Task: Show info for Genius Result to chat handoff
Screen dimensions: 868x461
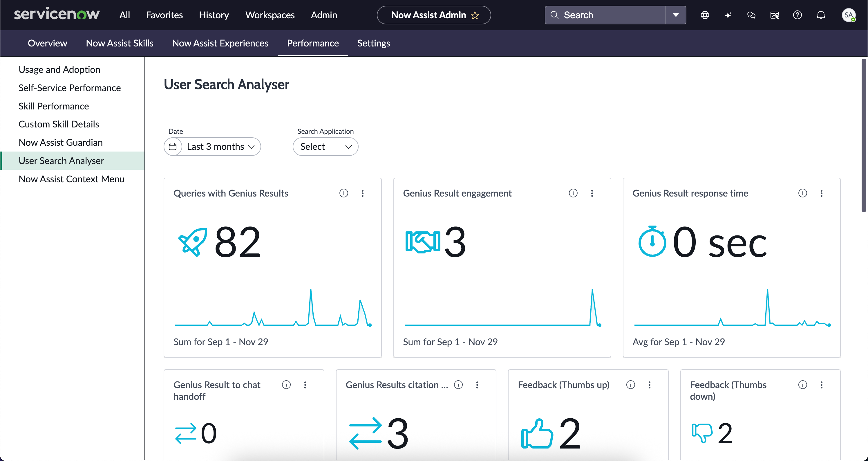Action: click(286, 385)
